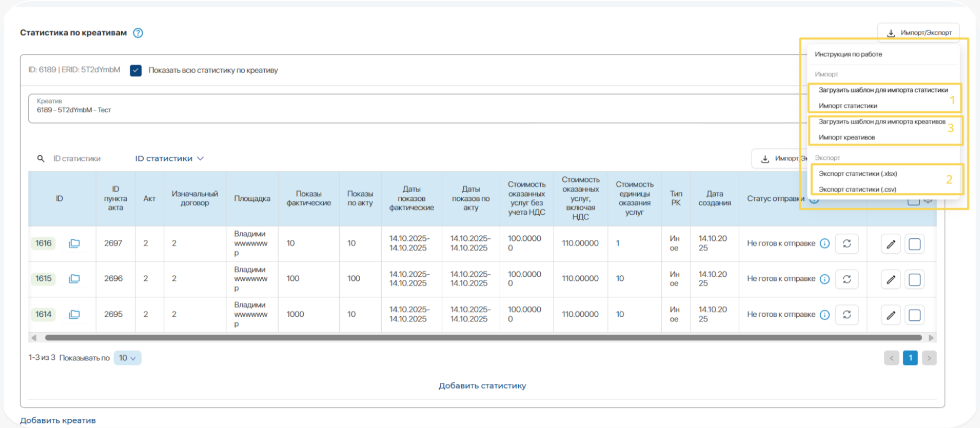Viewport: 980px width, 428px height.
Task: Open the Импорт/Экспорт dropdown button
Action: 919,32
